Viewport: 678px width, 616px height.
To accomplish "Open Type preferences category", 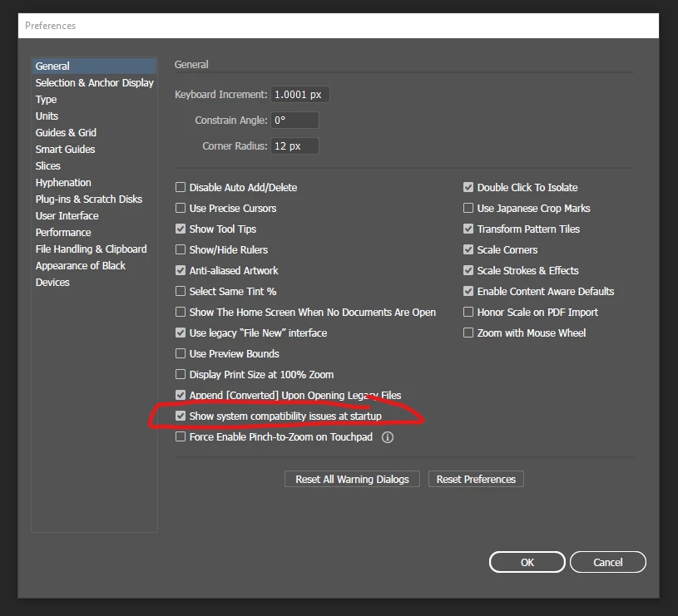I will pos(94,100).
